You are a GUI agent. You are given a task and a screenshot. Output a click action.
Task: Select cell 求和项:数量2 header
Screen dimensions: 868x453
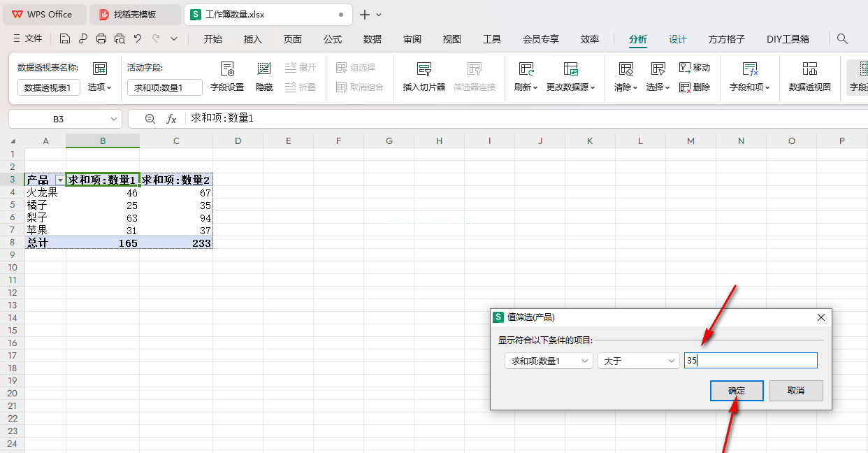[176, 180]
